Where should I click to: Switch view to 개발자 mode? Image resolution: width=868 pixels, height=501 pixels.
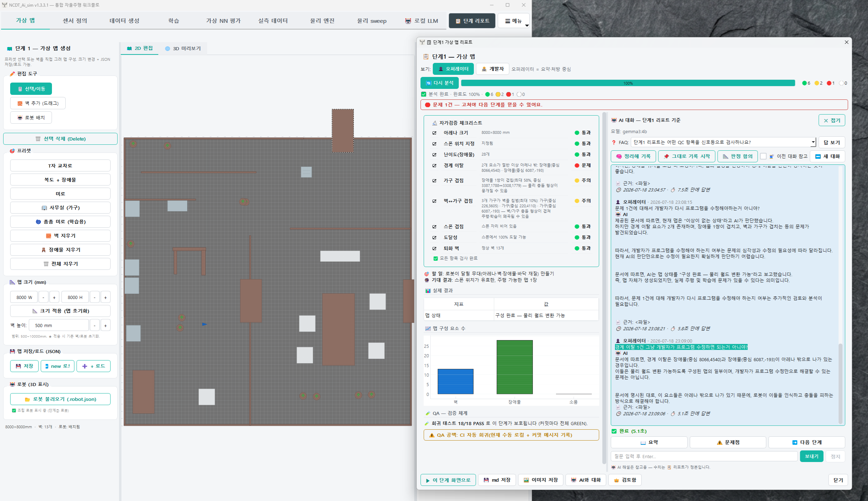[x=492, y=69]
